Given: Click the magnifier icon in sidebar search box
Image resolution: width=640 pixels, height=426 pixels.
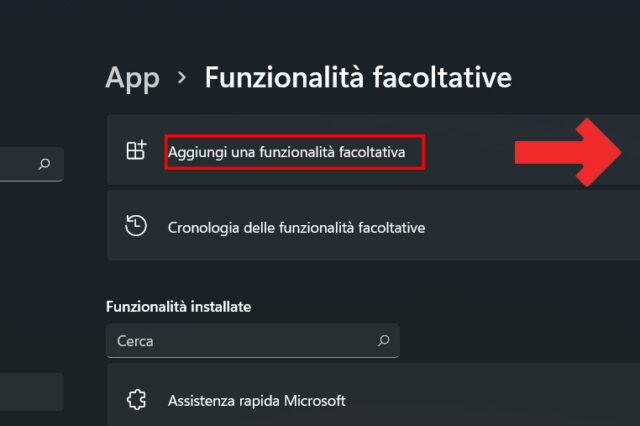Looking at the screenshot, I should point(44,165).
